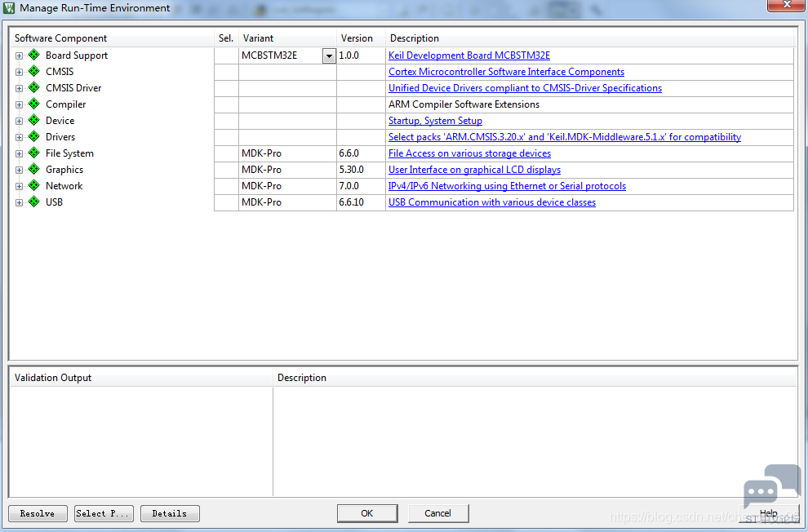This screenshot has height=532, width=808.
Task: Click the green diamond icon beside Board Support
Action: pyautogui.click(x=34, y=55)
